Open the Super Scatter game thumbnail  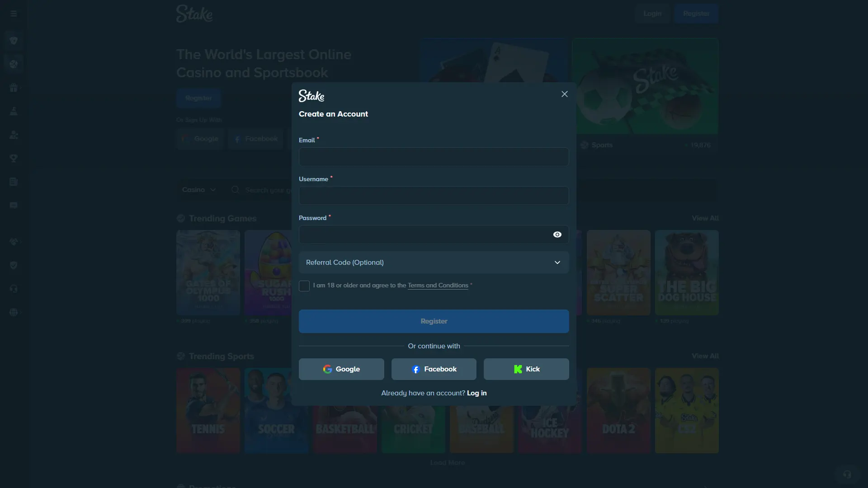tap(618, 272)
